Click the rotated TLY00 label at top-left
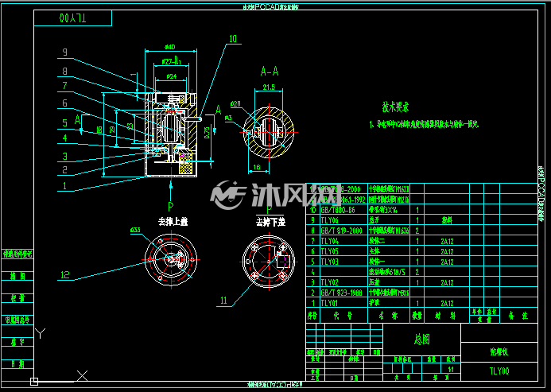The image size is (551, 392). click(72, 18)
